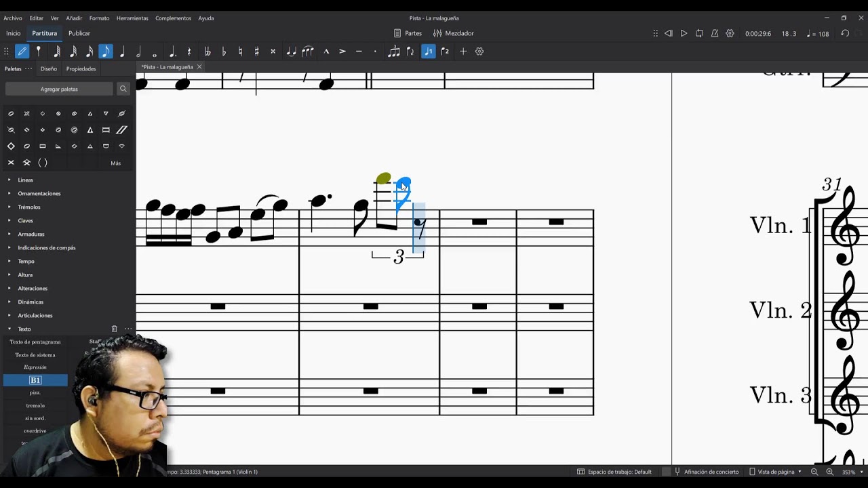Viewport: 868px width, 488px height.
Task: Close the Pista - La malagueña tab
Action: pyautogui.click(x=199, y=67)
